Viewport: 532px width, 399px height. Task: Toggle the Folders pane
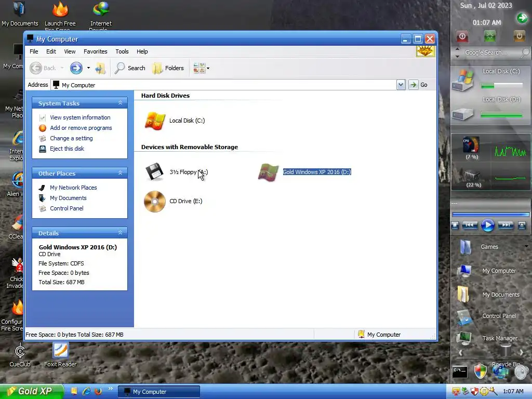pyautogui.click(x=168, y=68)
